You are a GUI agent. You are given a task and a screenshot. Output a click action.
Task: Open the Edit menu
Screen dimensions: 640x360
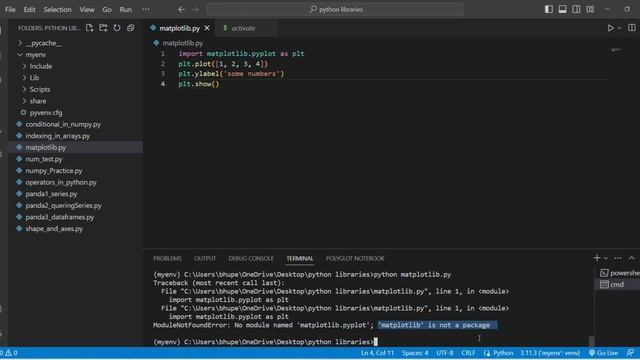[29, 9]
